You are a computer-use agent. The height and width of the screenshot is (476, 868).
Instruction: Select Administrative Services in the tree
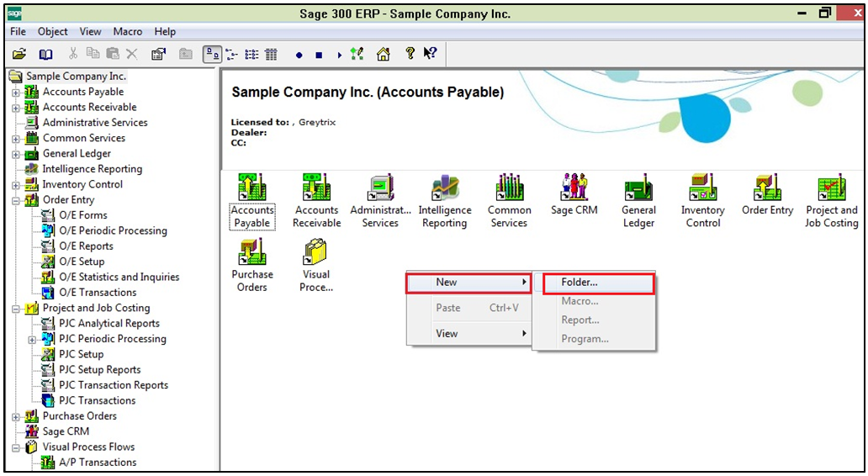point(95,122)
